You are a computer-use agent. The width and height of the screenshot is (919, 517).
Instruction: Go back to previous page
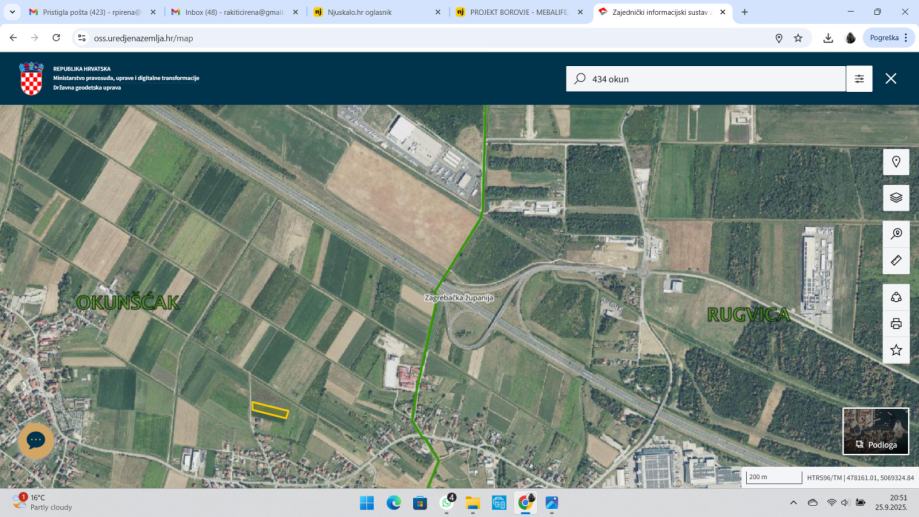13,38
